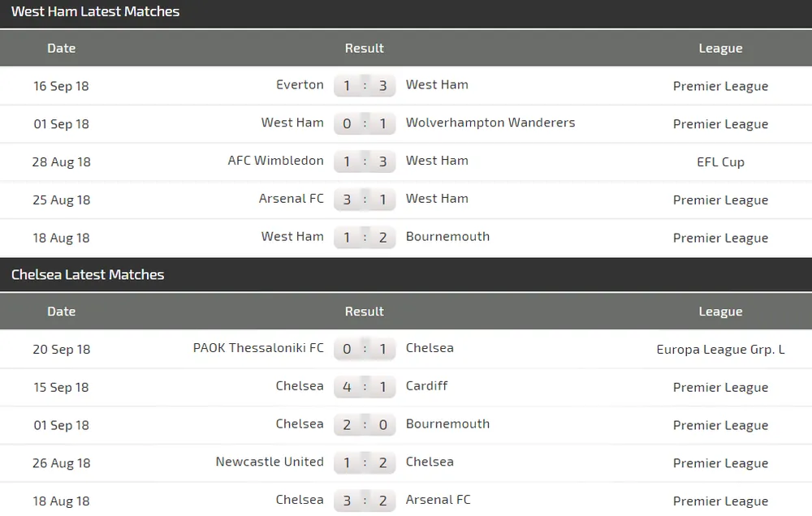Click PAOK Thessaloniki FC team name
The height and width of the screenshot is (516, 812).
click(258, 348)
